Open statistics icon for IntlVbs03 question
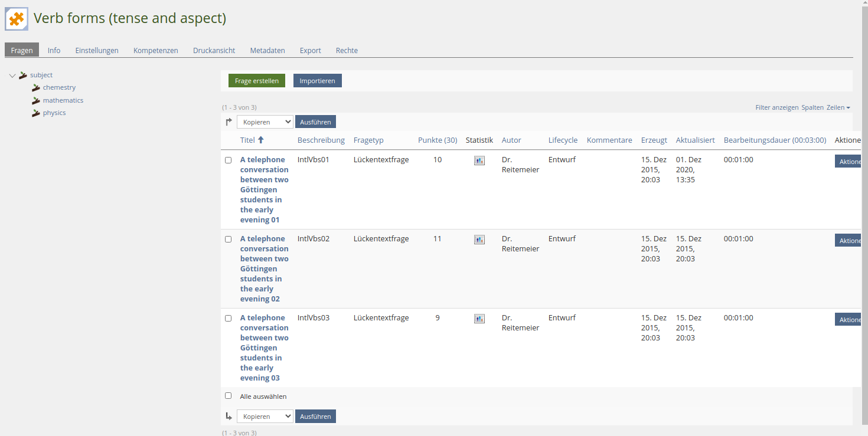Image resolution: width=868 pixels, height=436 pixels. tap(479, 319)
